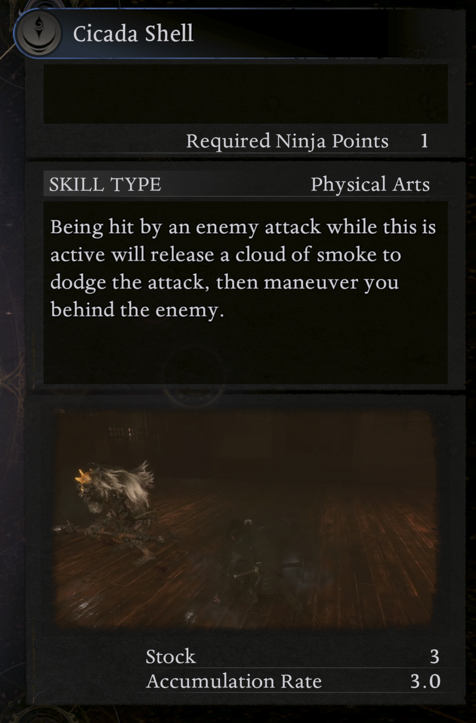Select the Cicada Shell title text
Image resolution: width=476 pixels, height=723 pixels.
point(133,34)
